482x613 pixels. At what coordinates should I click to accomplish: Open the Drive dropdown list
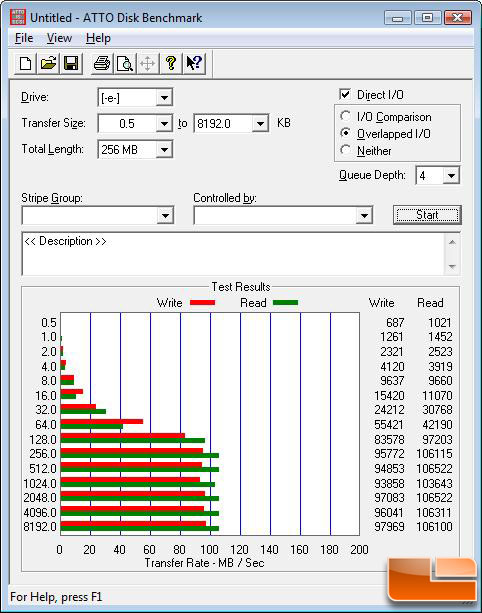click(164, 97)
